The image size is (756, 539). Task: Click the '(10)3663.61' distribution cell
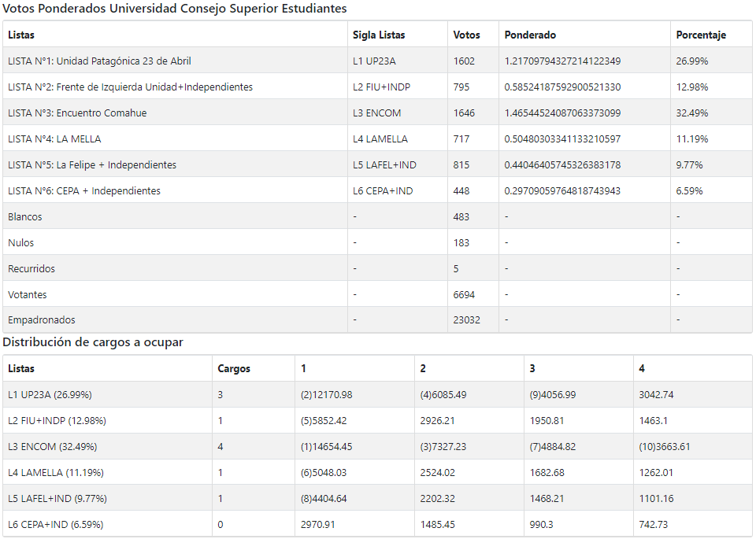pos(666,447)
